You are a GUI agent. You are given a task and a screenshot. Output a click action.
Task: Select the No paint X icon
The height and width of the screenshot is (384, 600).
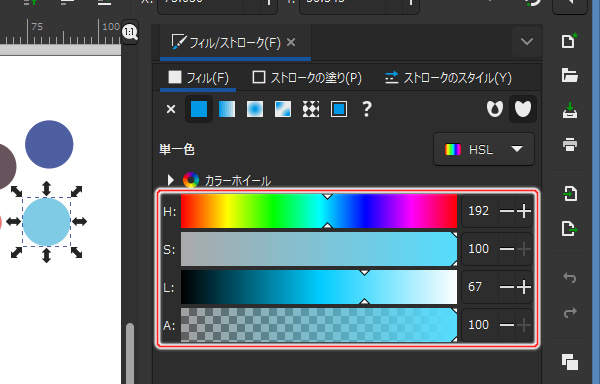tap(171, 109)
